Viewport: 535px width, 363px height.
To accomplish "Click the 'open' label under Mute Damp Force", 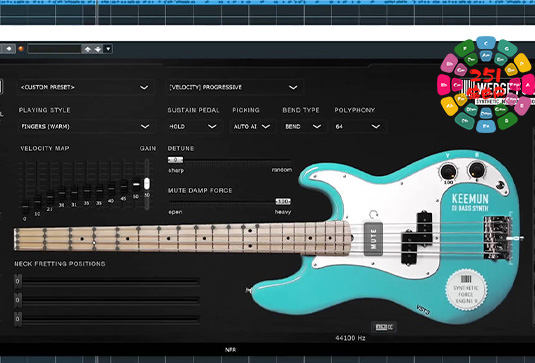I will tap(175, 212).
